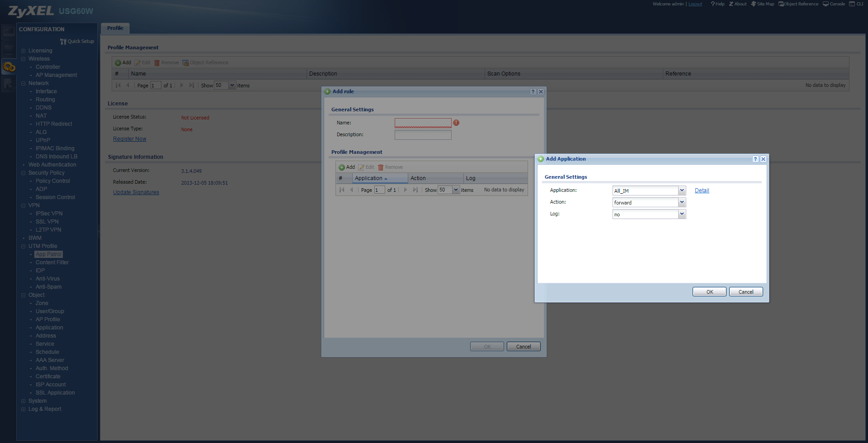
Task: Launch Quick Setup wizard icon
Action: pos(63,42)
